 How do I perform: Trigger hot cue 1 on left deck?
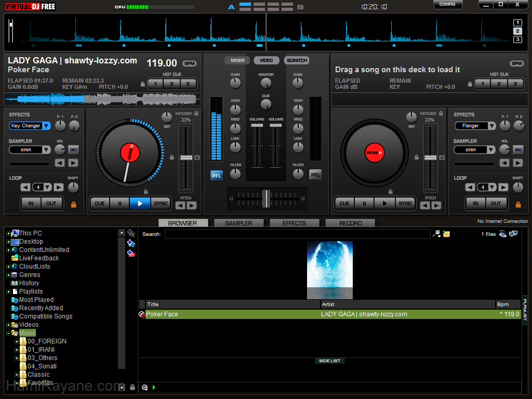(x=155, y=84)
